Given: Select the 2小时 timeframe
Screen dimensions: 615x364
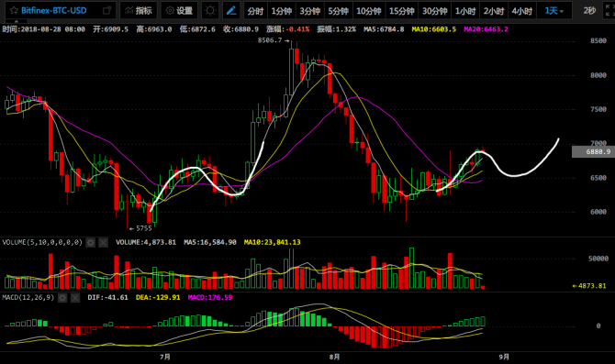Looking at the screenshot, I should pyautogui.click(x=494, y=11).
